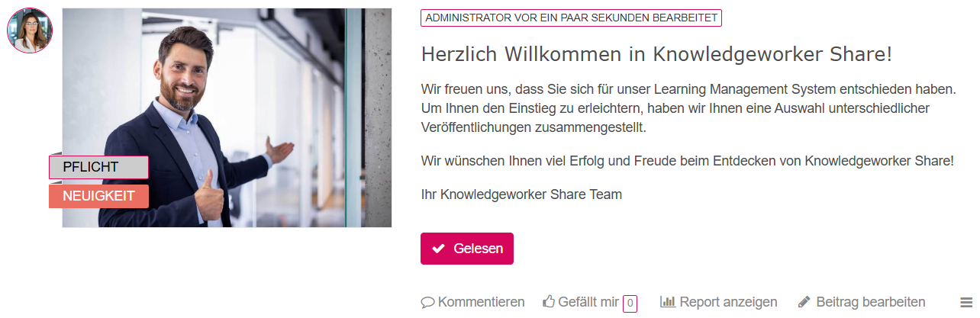Click the thumbs-up like icon
The height and width of the screenshot is (318, 980).
[x=549, y=302]
